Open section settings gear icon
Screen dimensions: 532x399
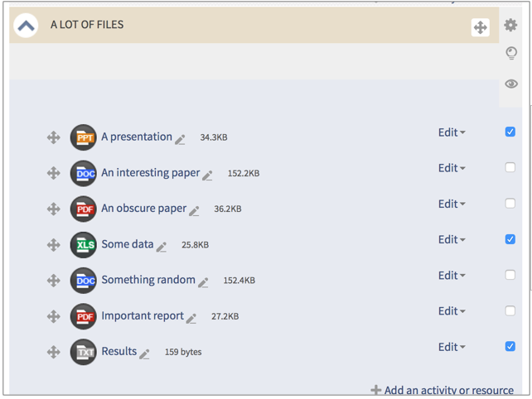510,25
